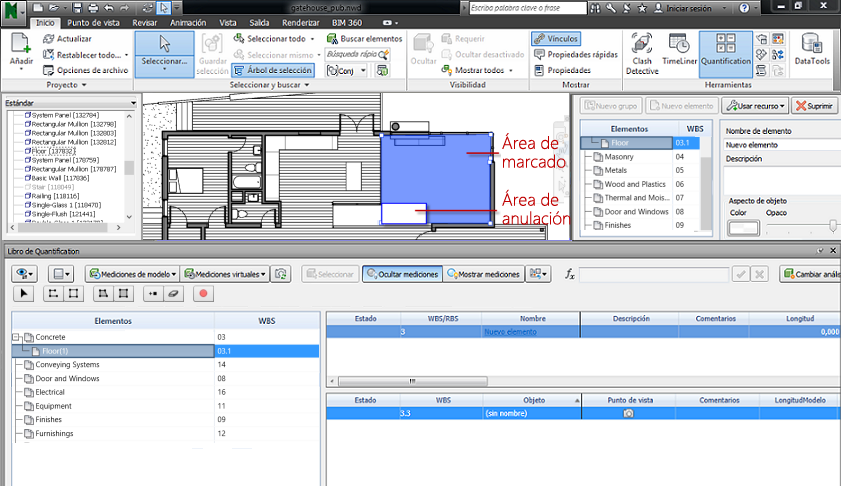Switch to the Punto de vista tab
The width and height of the screenshot is (841, 486).
click(x=93, y=23)
